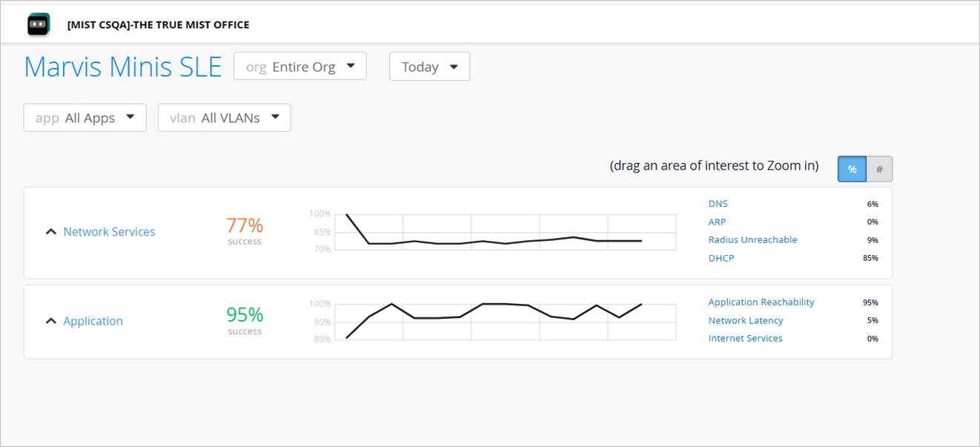Select the DHCP classifier
The width and height of the screenshot is (980, 447).
721,258
